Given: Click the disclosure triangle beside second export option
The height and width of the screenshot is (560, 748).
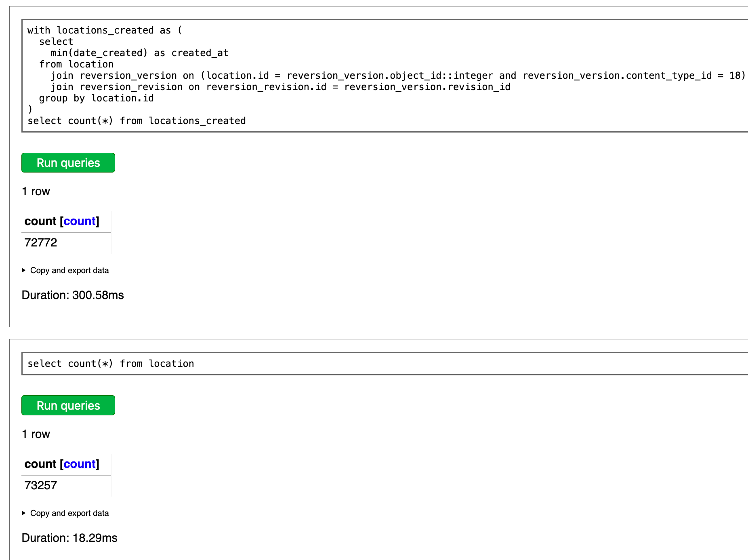Looking at the screenshot, I should (23, 513).
